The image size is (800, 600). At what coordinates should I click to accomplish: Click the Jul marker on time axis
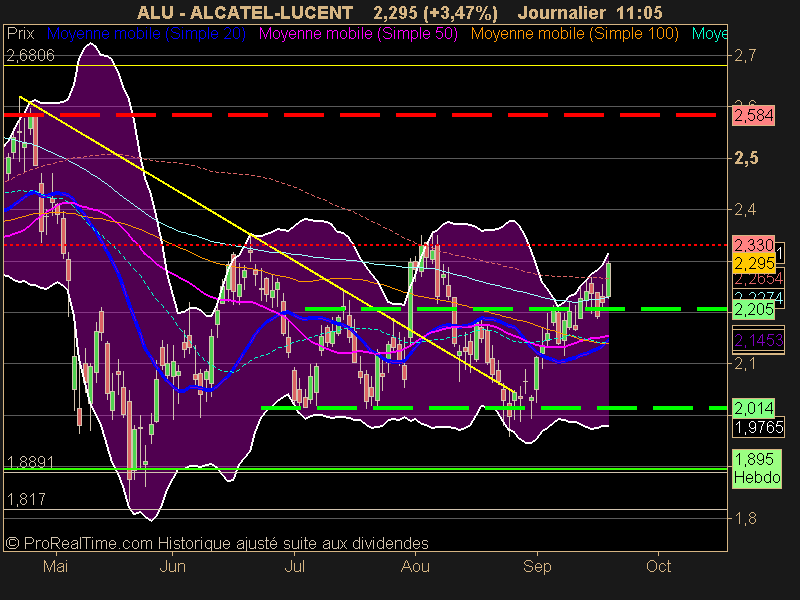tap(294, 566)
